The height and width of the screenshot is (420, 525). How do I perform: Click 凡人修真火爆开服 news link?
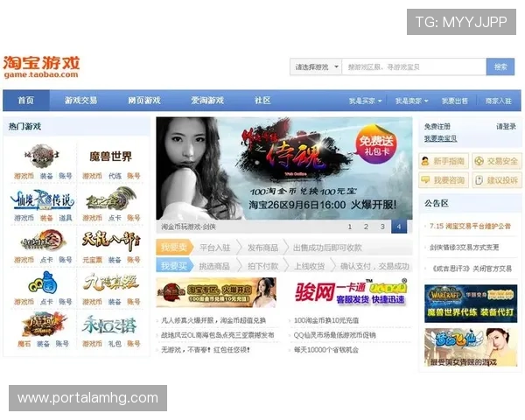pos(213,320)
